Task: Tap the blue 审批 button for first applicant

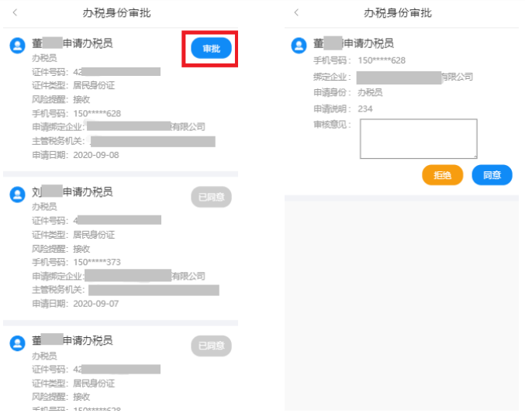Action: coord(211,48)
